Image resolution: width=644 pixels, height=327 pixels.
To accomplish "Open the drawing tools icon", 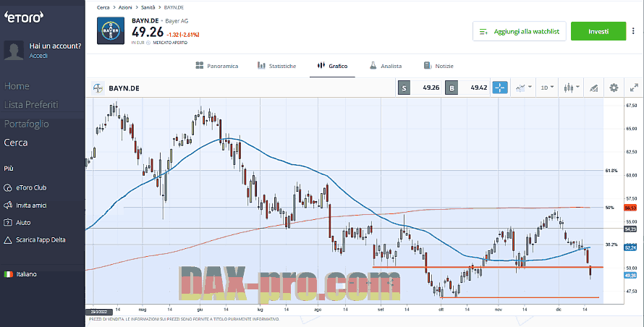I will [593, 88].
